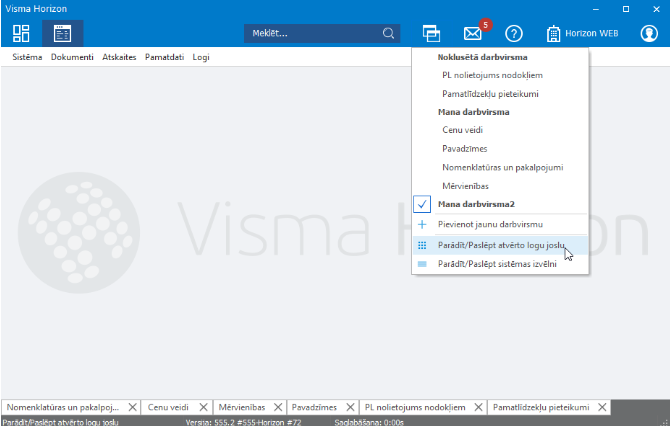
Task: Open the Pamatdati menu
Action: 165,57
